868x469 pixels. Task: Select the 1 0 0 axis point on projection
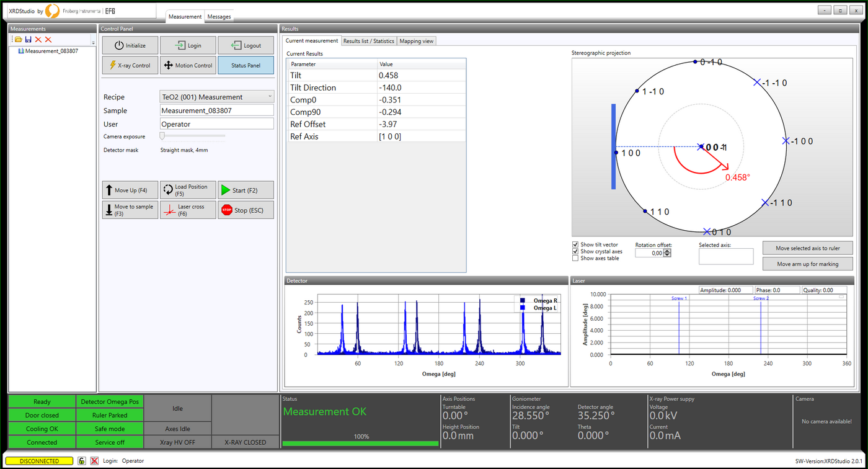pyautogui.click(x=616, y=152)
